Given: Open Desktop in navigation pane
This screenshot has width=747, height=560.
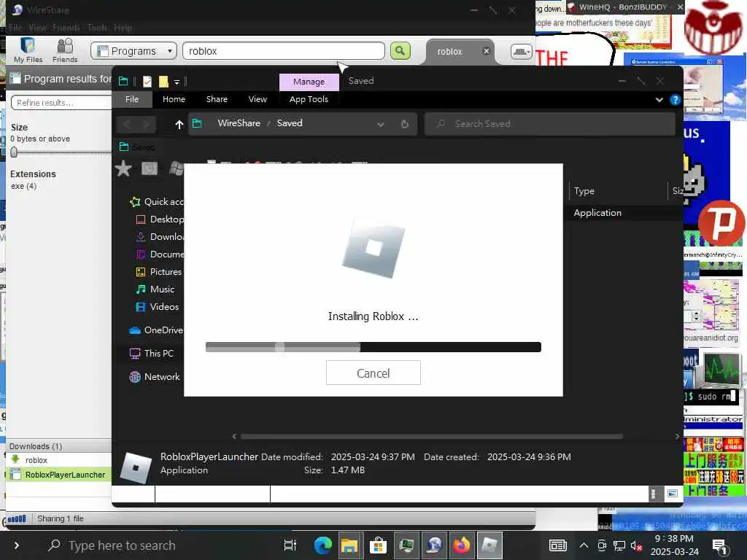Looking at the screenshot, I should click(160, 219).
